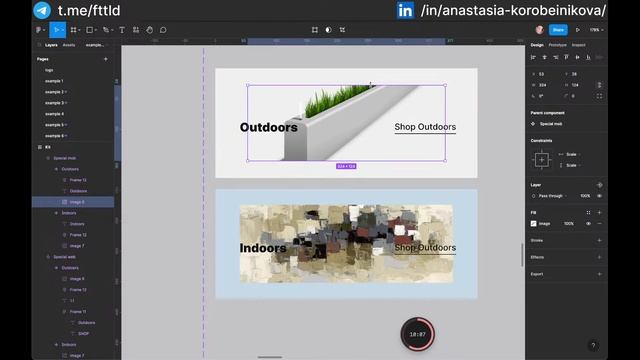The image size is (640, 360).
Task: Select the Pen tool
Action: tap(107, 30)
